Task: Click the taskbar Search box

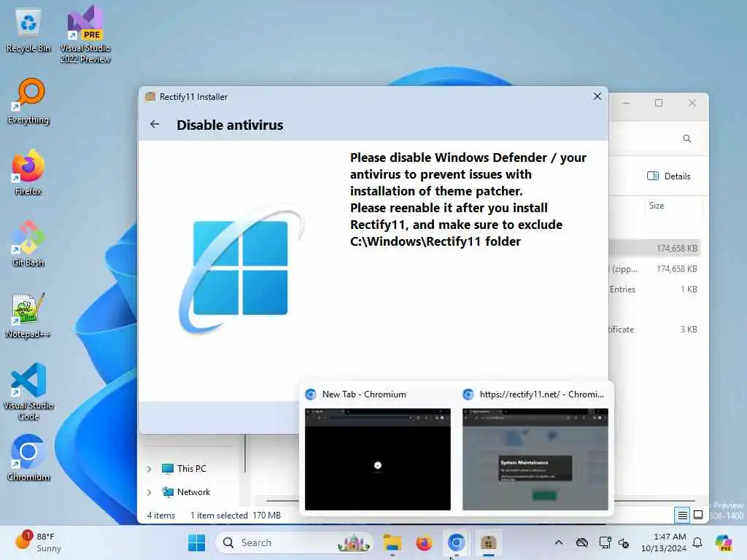Action: point(293,542)
